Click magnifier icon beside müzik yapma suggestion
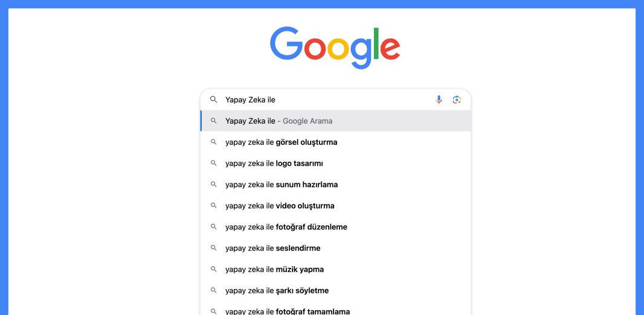Image resolution: width=644 pixels, height=315 pixels. 214,269
